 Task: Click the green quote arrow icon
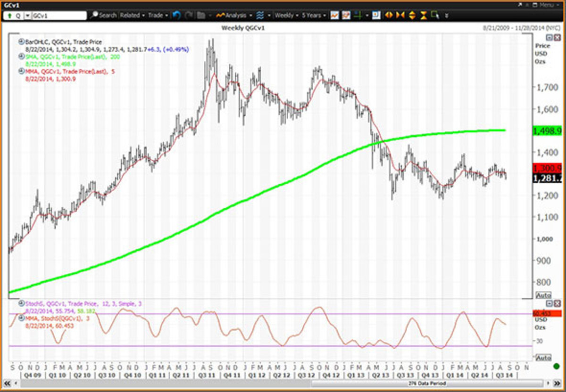(x=10, y=15)
